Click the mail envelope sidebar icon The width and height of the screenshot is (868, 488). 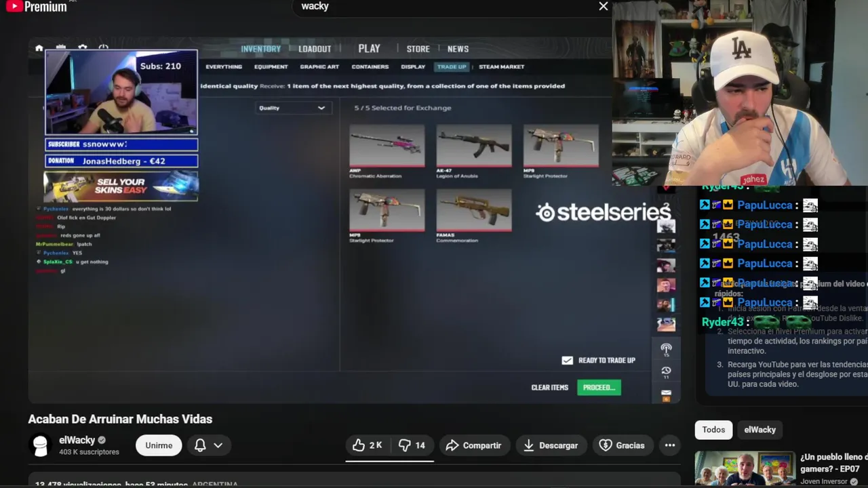(666, 394)
